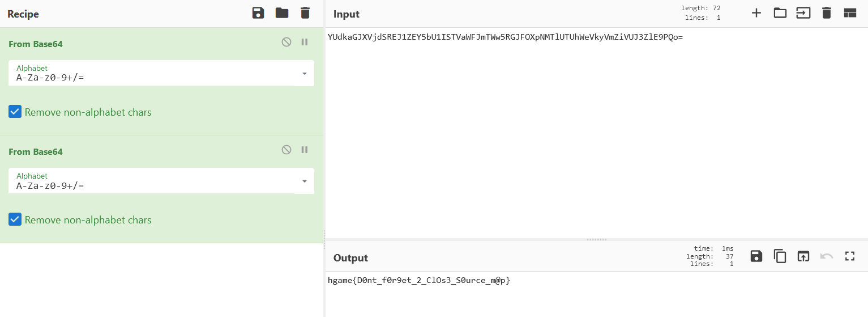Disable the first From Base64 operation
Image resolution: width=868 pixels, height=317 pixels.
pyautogui.click(x=287, y=42)
